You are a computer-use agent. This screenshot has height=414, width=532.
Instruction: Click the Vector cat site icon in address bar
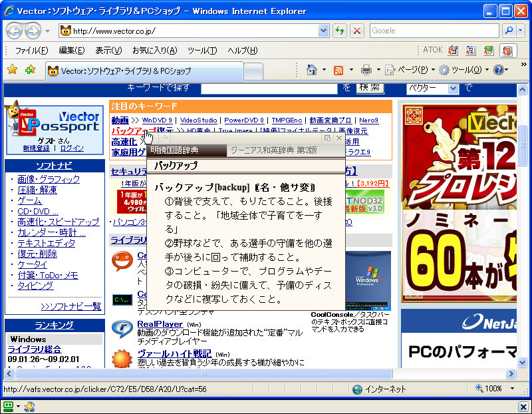pos(65,31)
